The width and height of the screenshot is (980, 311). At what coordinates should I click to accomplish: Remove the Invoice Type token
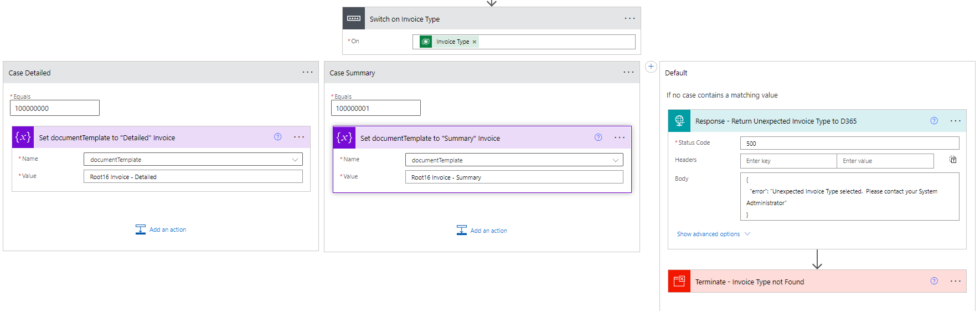point(474,42)
